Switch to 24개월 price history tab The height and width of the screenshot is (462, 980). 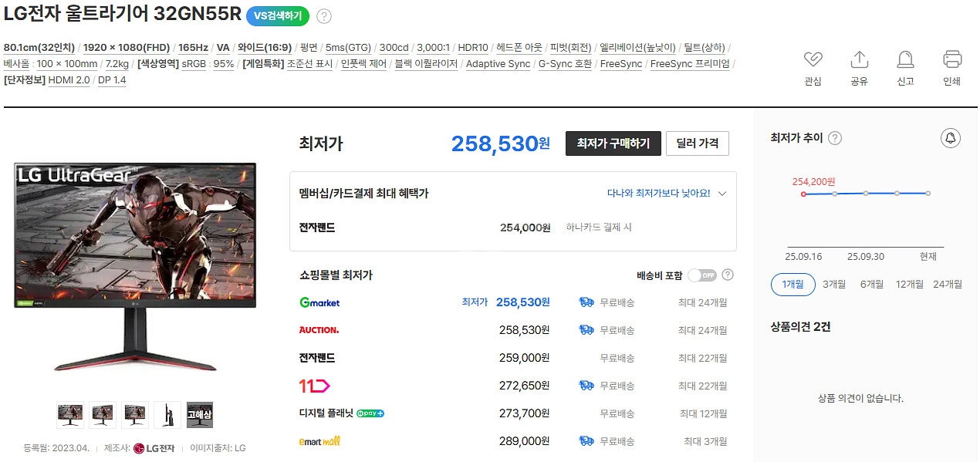tap(948, 284)
